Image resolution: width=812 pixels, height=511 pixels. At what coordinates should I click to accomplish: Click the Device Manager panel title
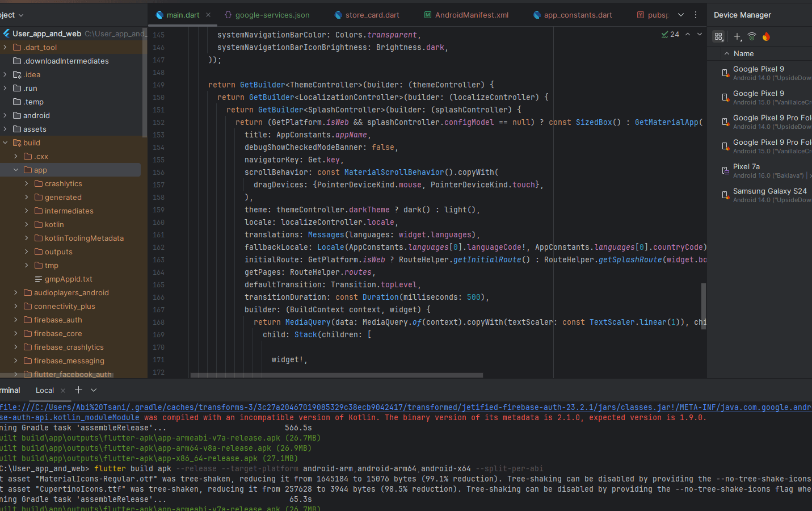pos(742,15)
